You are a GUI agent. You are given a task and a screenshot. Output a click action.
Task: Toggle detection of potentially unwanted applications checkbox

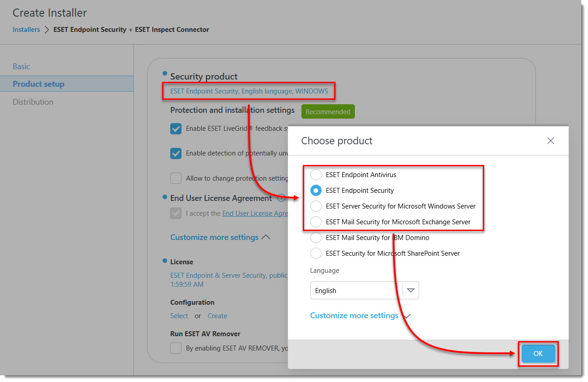176,153
